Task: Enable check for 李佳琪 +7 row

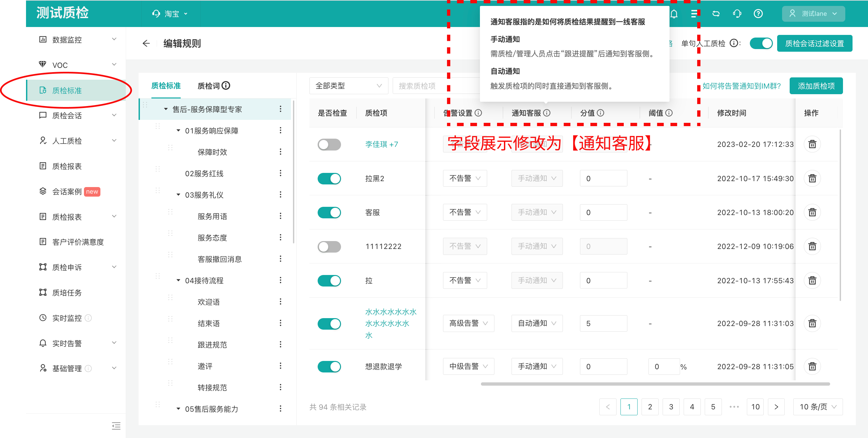Action: pos(329,145)
